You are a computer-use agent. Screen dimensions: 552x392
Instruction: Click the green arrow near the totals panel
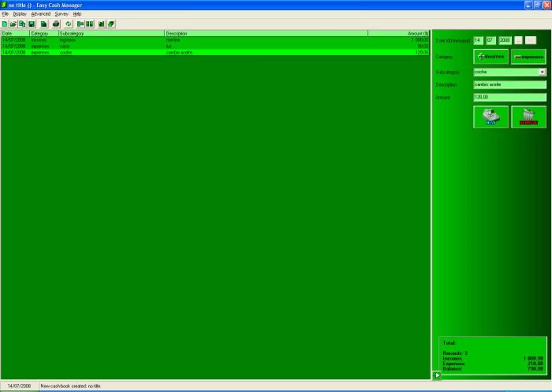(436, 375)
